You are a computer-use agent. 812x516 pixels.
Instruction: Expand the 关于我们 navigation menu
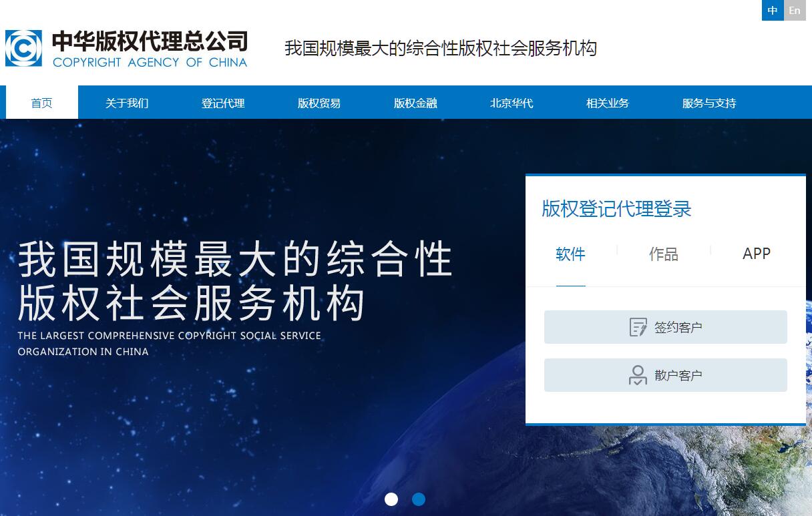(127, 103)
